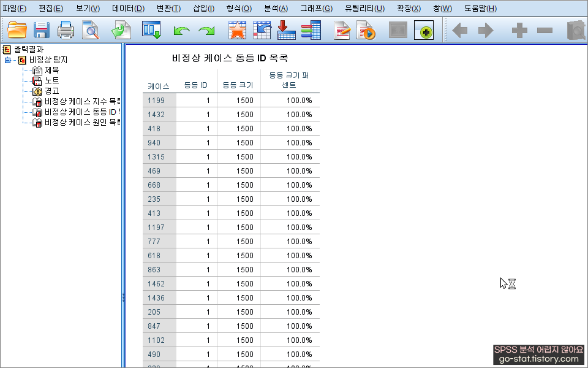
Task: Click the run script document icon
Action: [x=366, y=31]
